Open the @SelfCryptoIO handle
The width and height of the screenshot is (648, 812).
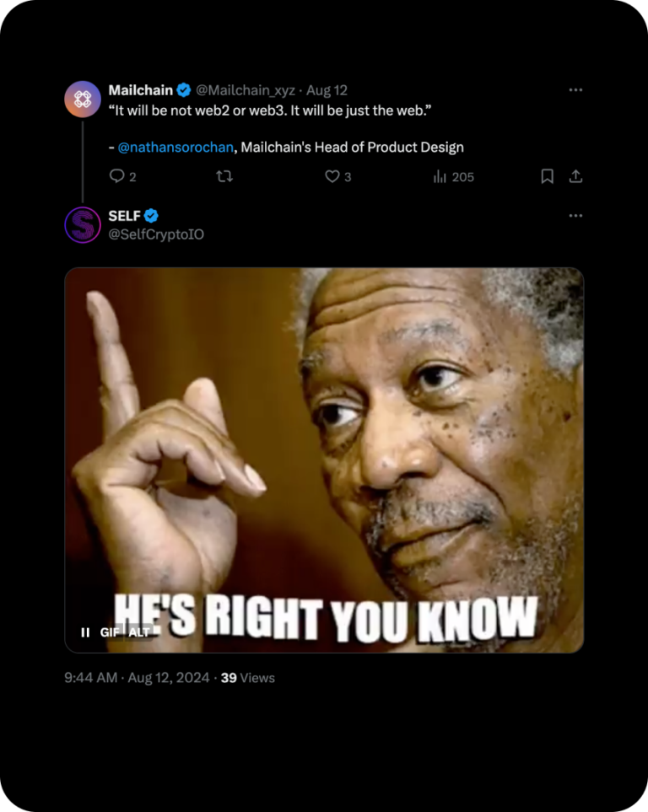click(156, 234)
